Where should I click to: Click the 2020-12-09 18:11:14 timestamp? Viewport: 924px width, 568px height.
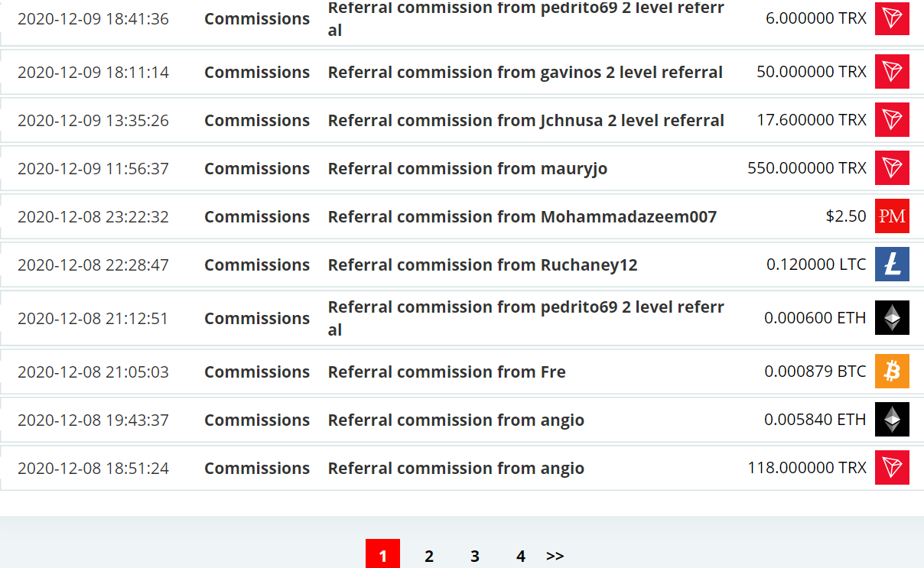(x=93, y=73)
